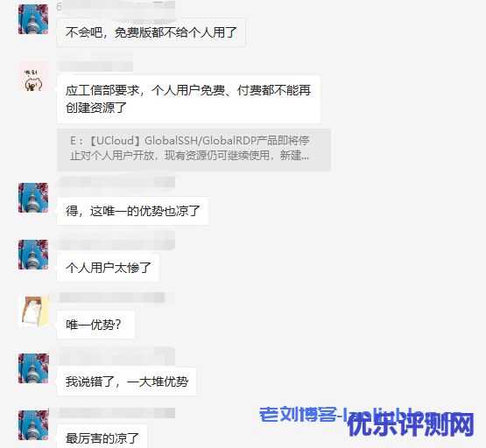Click the tower avatar beside "不会吧，免费版都不给个人用了"
The height and width of the screenshot is (448, 486).
(x=33, y=19)
